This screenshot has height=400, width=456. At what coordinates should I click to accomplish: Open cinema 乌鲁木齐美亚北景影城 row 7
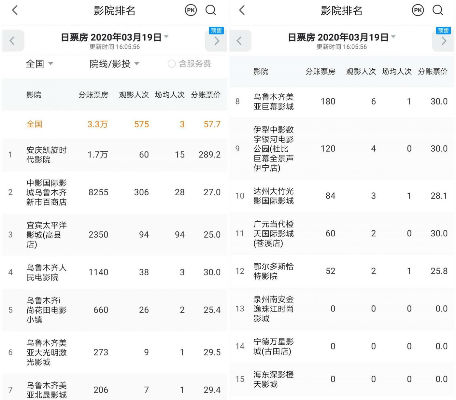(114, 387)
